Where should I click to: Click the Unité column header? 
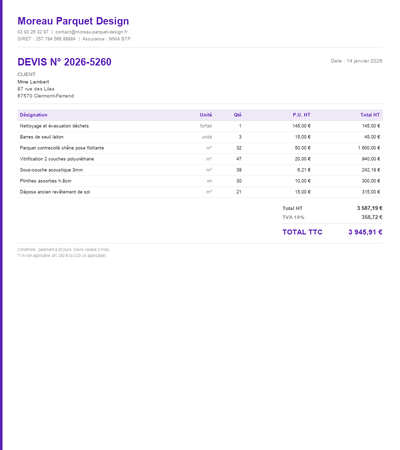tap(206, 115)
